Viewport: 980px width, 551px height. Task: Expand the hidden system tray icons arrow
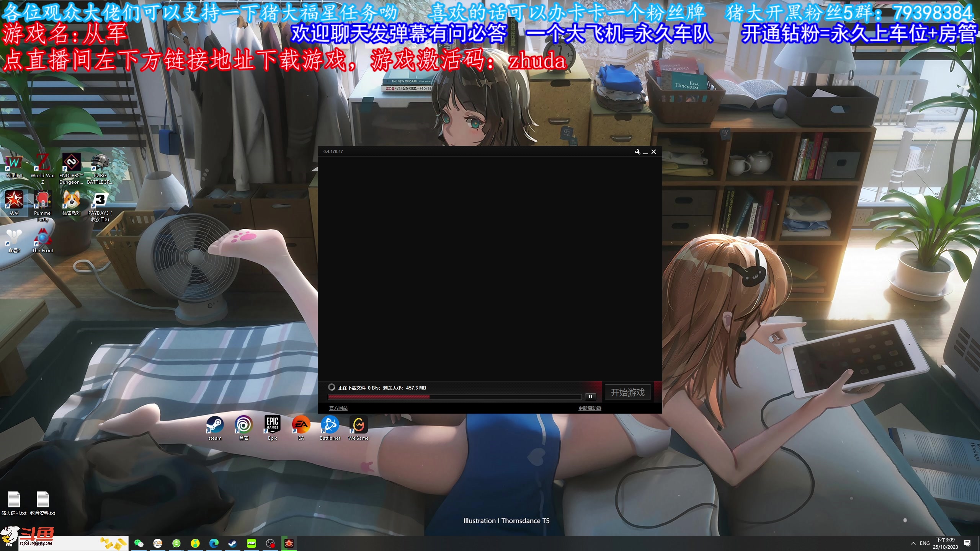pos(913,543)
